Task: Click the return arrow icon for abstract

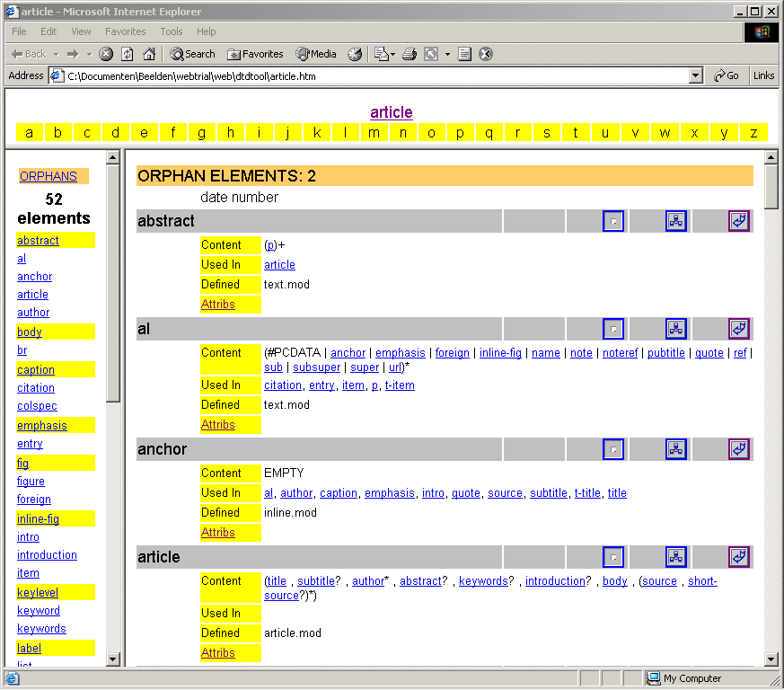Action: [739, 221]
